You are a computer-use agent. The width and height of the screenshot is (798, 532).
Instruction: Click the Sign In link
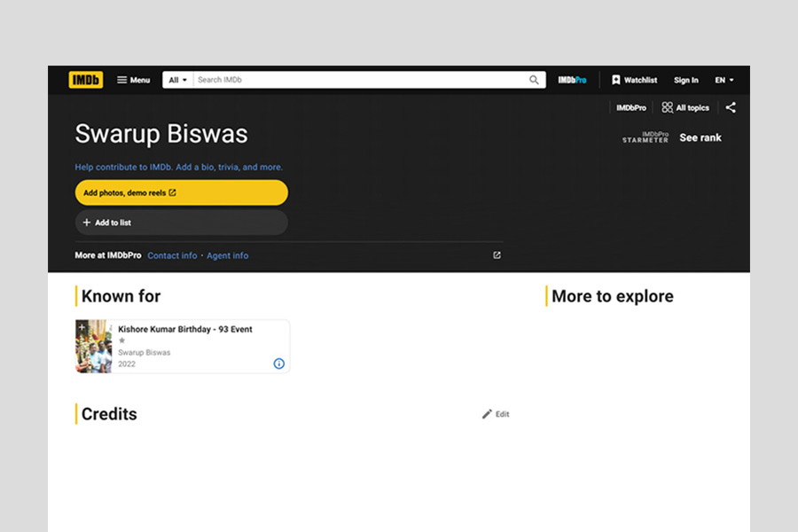pyautogui.click(x=685, y=80)
